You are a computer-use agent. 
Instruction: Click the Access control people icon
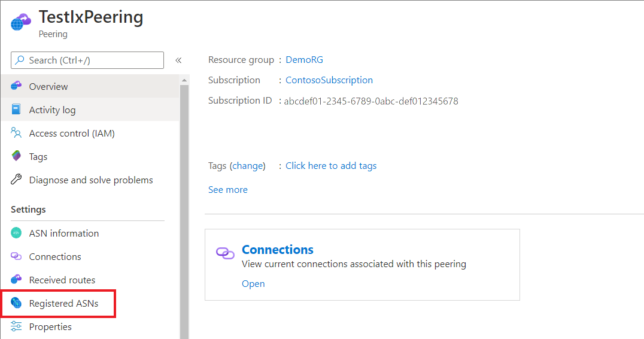click(16, 133)
